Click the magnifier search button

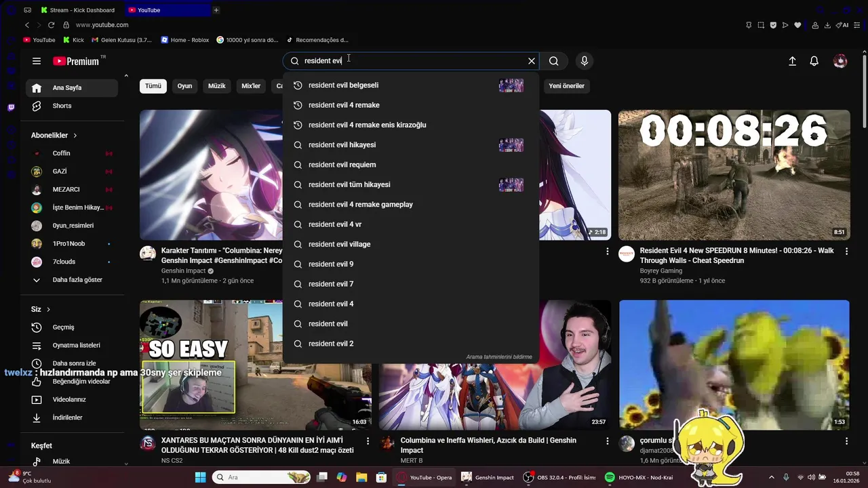pyautogui.click(x=554, y=61)
